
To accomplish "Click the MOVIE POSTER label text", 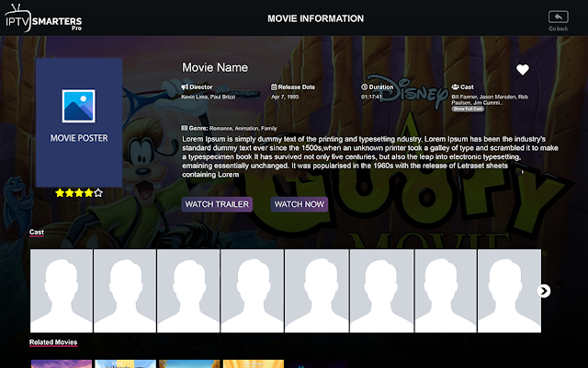I will 79,138.
